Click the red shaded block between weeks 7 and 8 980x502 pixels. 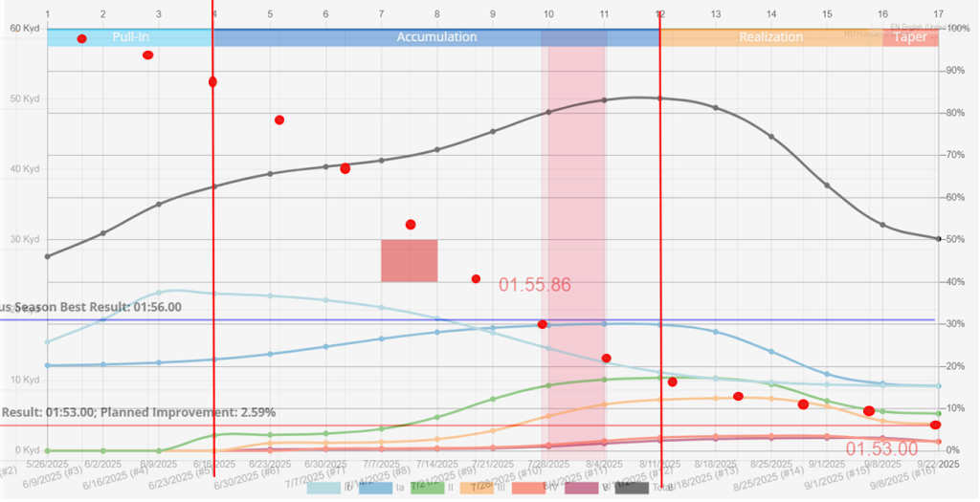[410, 260]
